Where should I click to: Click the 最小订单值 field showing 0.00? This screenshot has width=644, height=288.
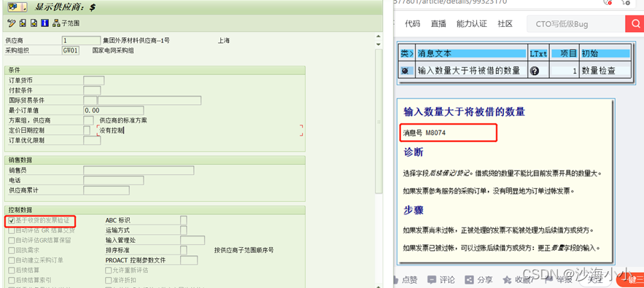point(113,110)
